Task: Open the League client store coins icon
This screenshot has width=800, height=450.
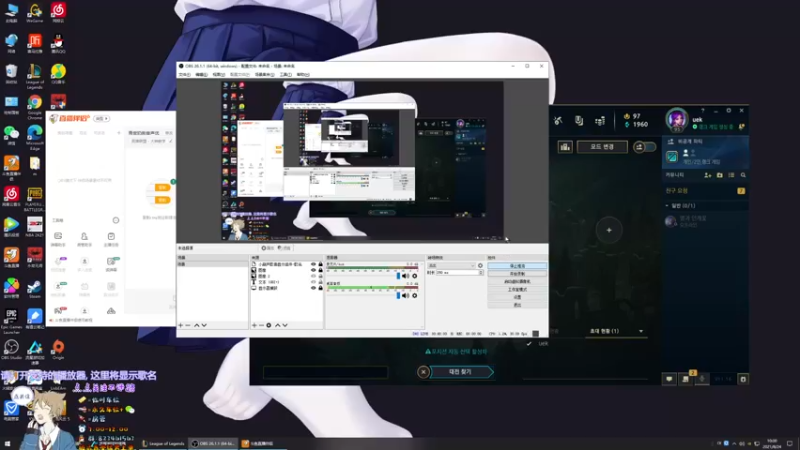Action: tap(599, 120)
